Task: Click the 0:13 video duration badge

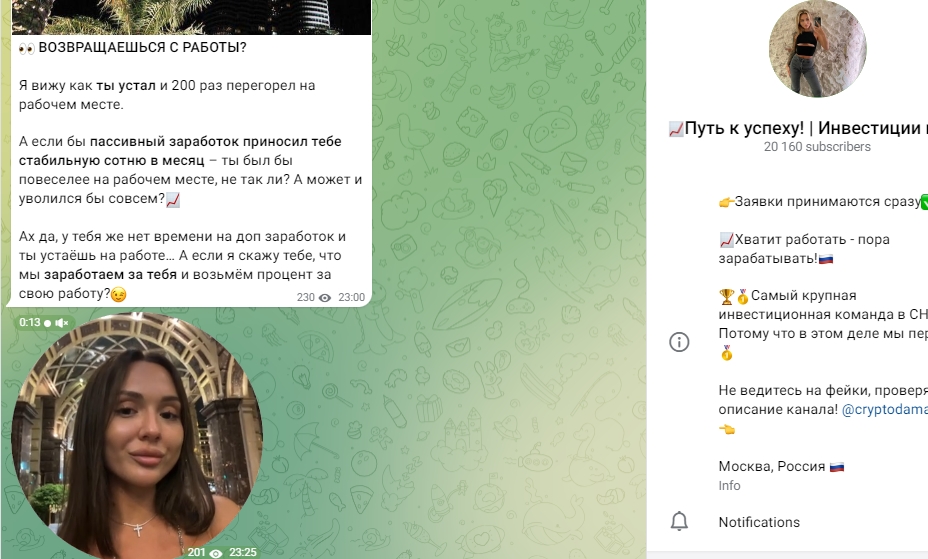Action: coord(30,322)
